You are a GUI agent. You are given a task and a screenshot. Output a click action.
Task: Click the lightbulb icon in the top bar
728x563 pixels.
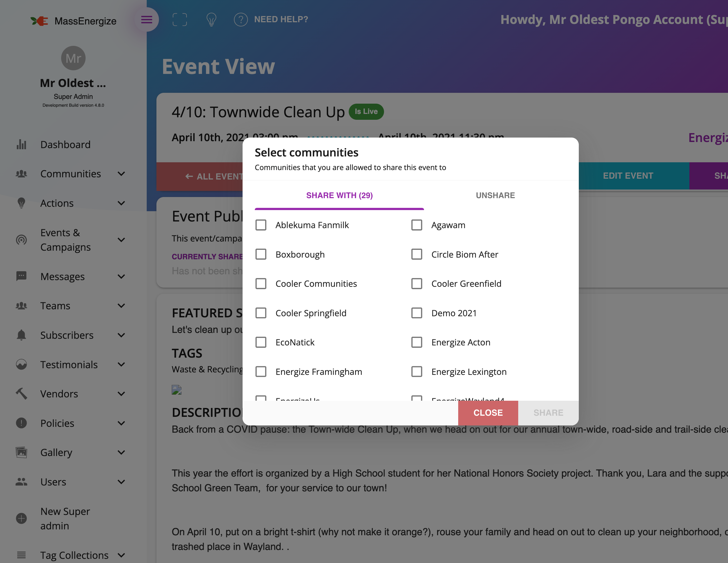[212, 20]
